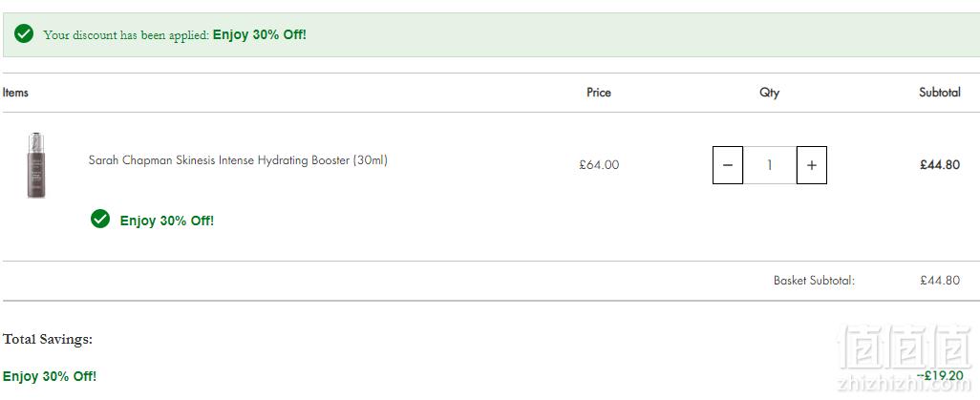Click the green checkmark beside product offer
Screen dimensions: 980x400
tap(100, 219)
